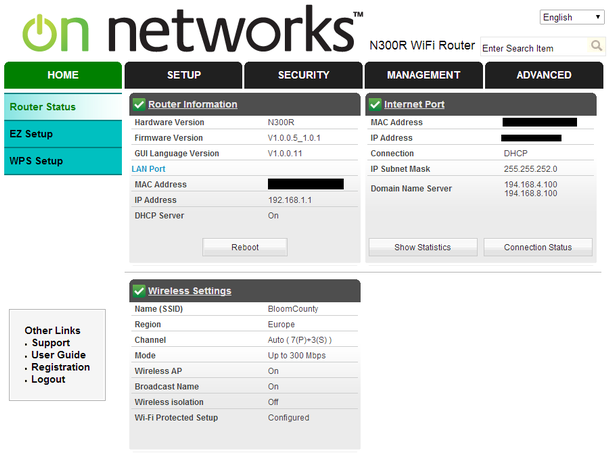Click Connection value DHCP

(x=515, y=153)
